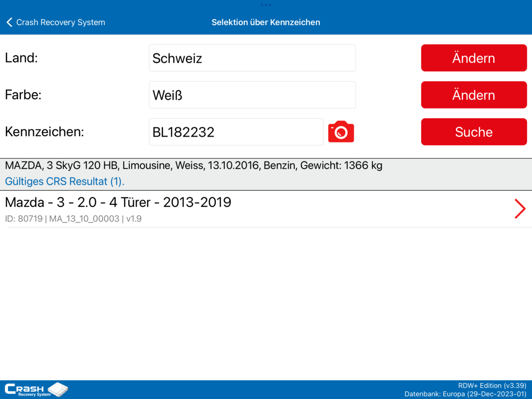Tap the three-dot multitasking handle at top
Image resolution: width=532 pixels, height=399 pixels.
click(x=266, y=5)
